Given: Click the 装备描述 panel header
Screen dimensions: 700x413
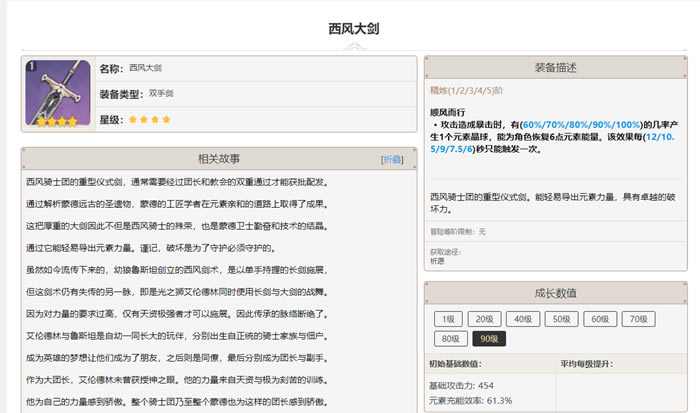Looking at the screenshot, I should [x=555, y=68].
